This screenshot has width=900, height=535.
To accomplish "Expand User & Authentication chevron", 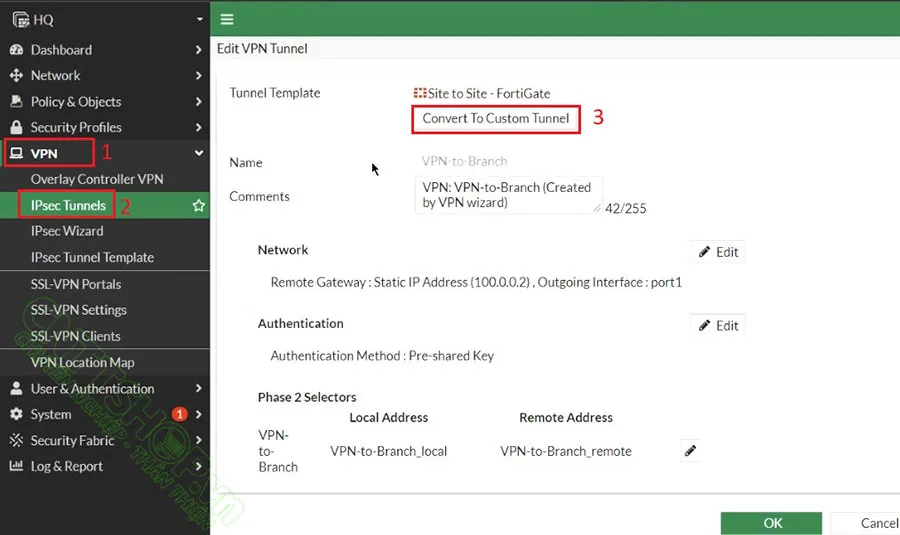I will pyautogui.click(x=198, y=388).
